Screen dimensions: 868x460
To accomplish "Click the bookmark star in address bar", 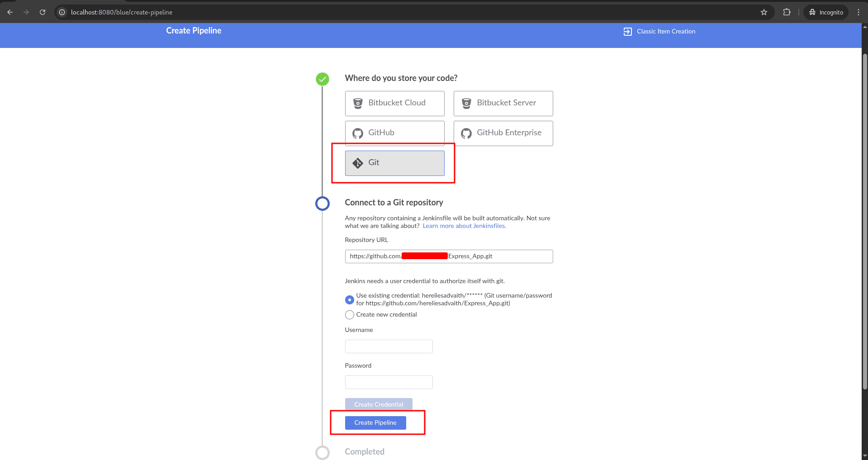I will tap(764, 12).
